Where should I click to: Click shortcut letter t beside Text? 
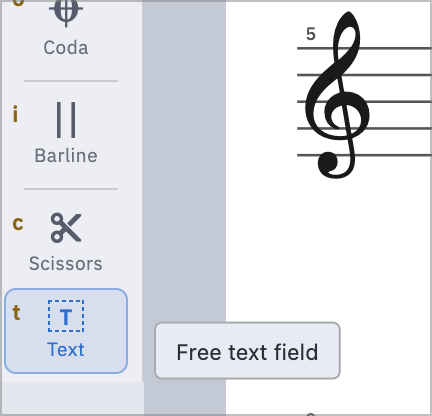point(17,312)
